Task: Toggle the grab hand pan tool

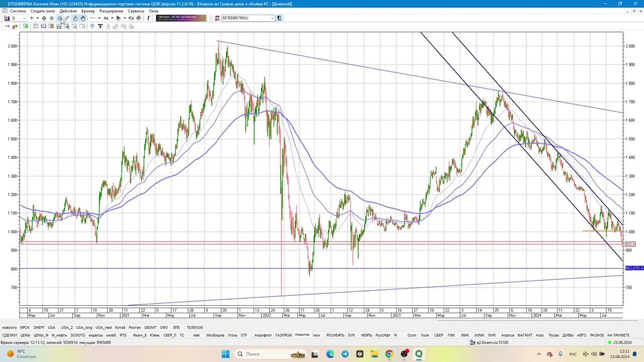Action: [83, 18]
